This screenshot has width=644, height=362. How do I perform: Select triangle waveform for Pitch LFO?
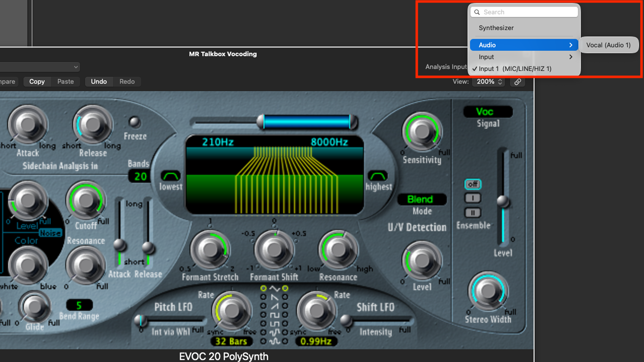click(x=264, y=288)
